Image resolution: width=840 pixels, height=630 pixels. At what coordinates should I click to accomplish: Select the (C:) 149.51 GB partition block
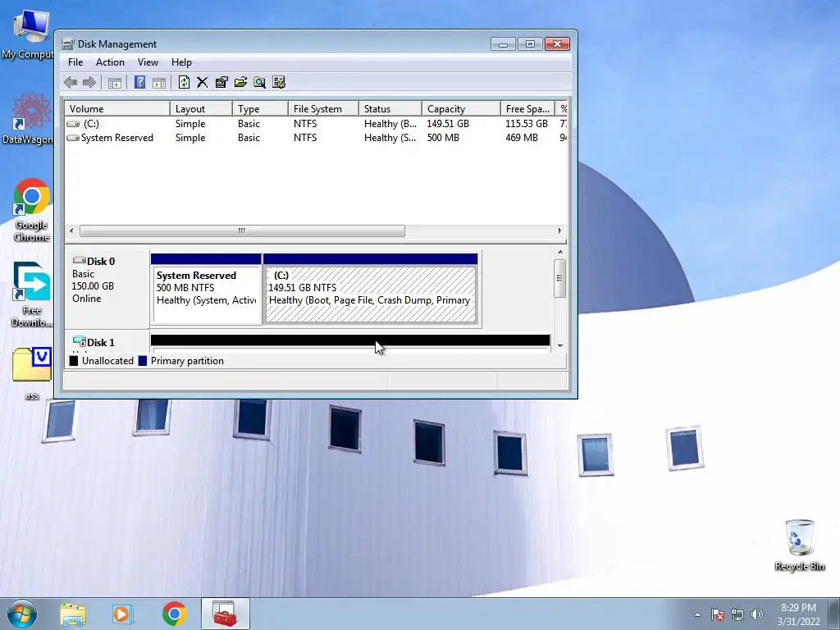(371, 290)
